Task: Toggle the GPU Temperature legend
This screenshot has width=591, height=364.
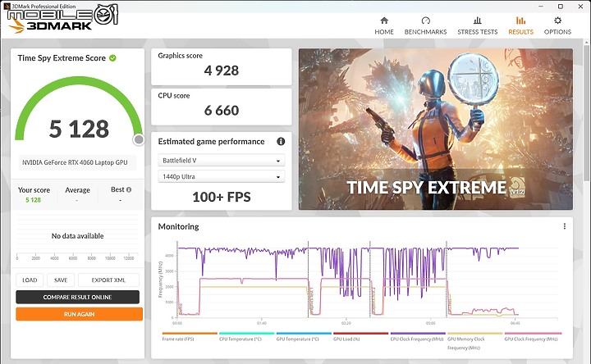Action: pyautogui.click(x=304, y=336)
